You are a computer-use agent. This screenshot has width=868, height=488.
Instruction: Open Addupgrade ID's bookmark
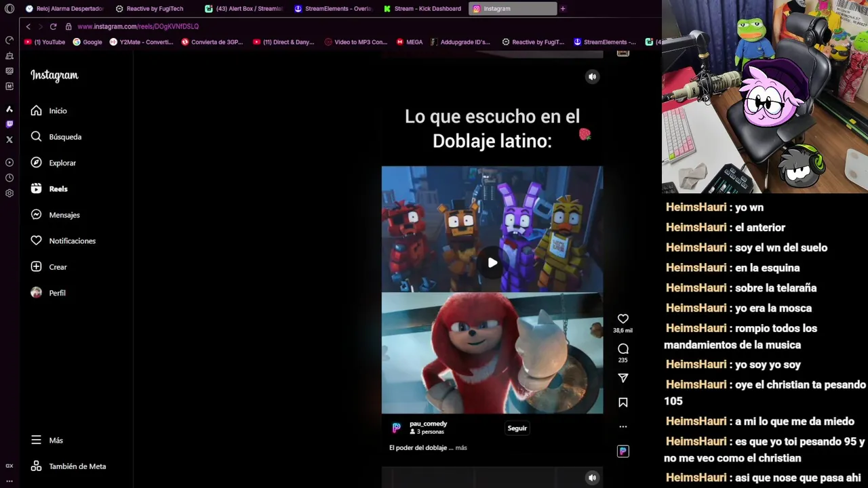tap(460, 42)
